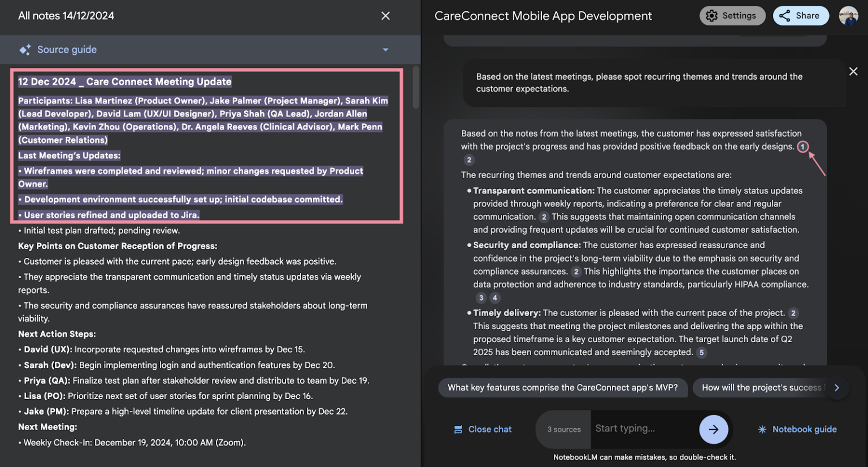Send the message with the arrow icon

coord(713,429)
